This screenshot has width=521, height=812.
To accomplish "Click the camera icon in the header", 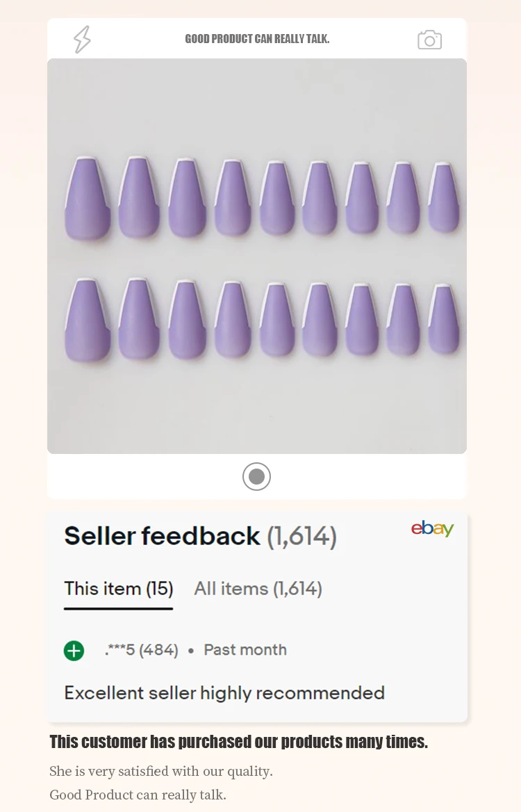I will 429,40.
